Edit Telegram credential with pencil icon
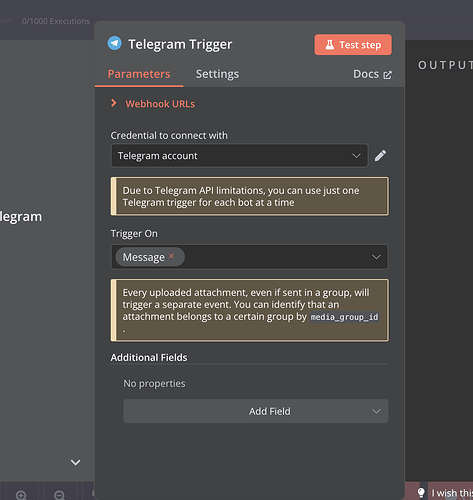This screenshot has width=473, height=500. [380, 155]
